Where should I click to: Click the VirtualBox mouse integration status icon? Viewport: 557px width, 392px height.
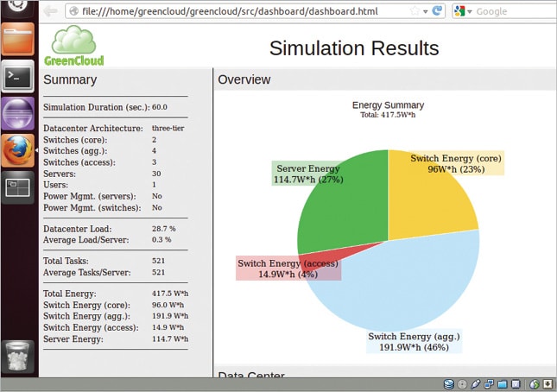(x=535, y=384)
